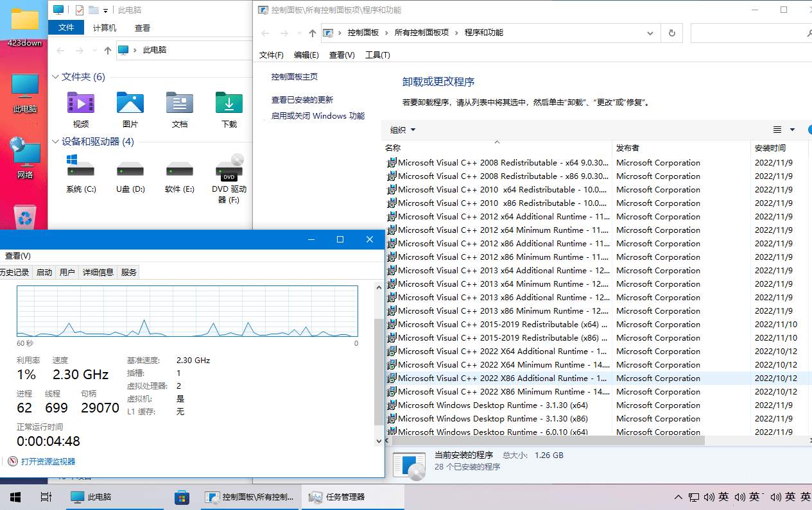812x510 pixels.
Task: Select Microsoft Visual C++ 2015-2019 Redistributable (x64) entry
Action: [x=498, y=325]
